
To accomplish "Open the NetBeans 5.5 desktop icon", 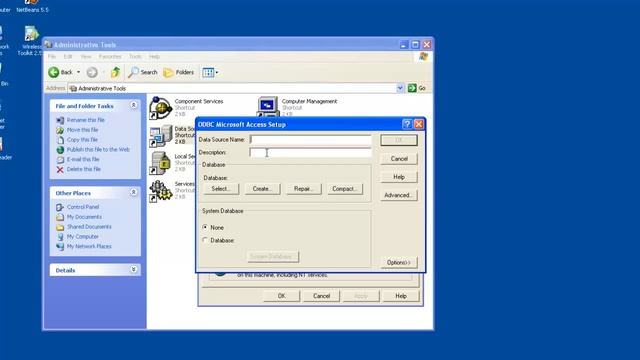I will [32, 6].
